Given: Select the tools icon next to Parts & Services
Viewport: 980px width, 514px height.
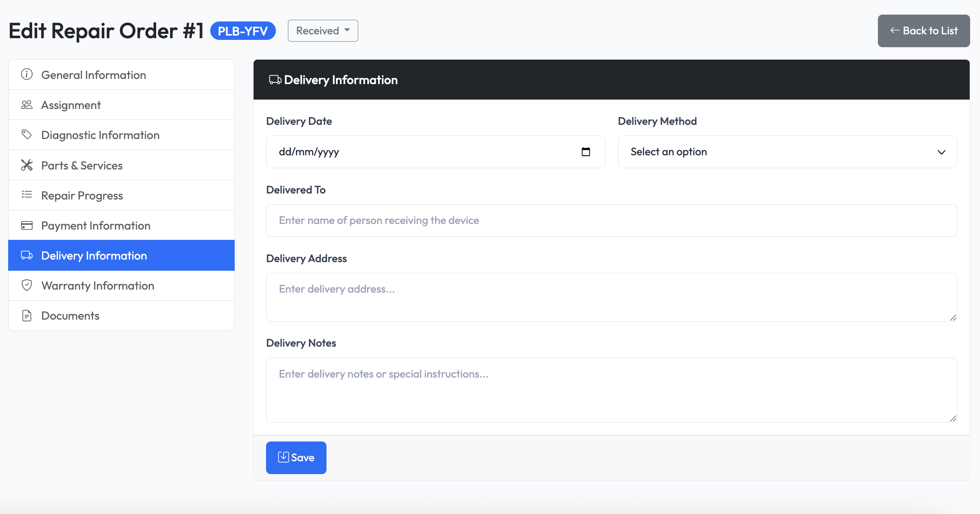Looking at the screenshot, I should point(27,165).
